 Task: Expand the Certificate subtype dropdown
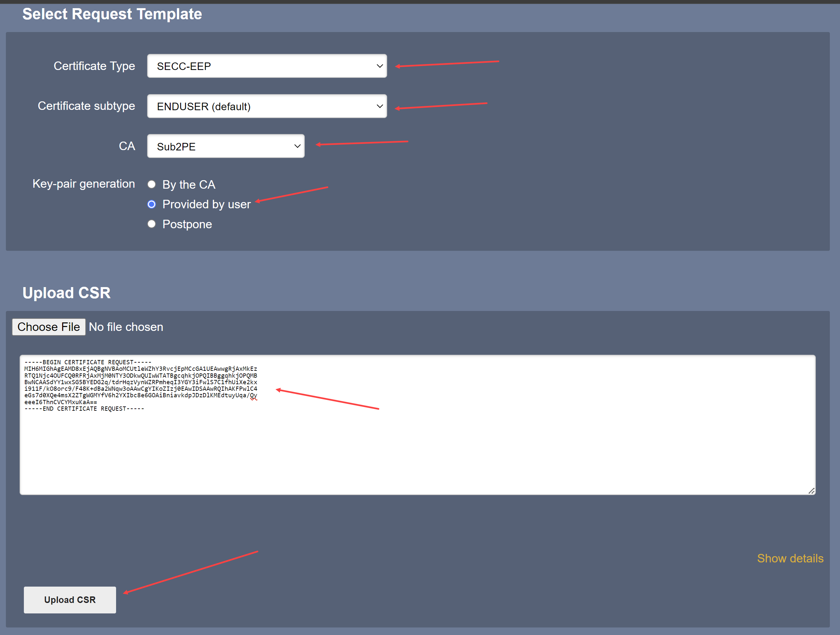tap(266, 106)
